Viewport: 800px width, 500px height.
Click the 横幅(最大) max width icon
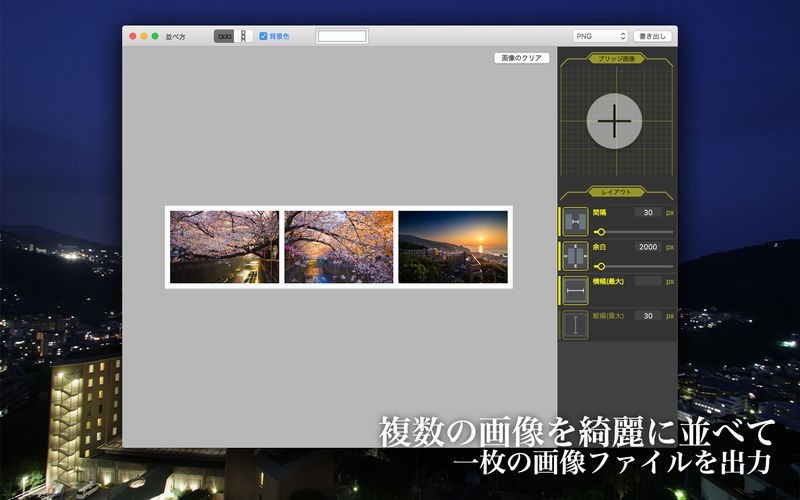click(x=575, y=290)
